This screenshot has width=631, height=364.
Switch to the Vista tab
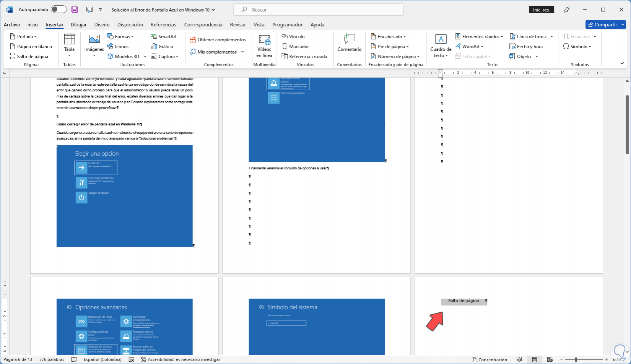click(x=259, y=24)
